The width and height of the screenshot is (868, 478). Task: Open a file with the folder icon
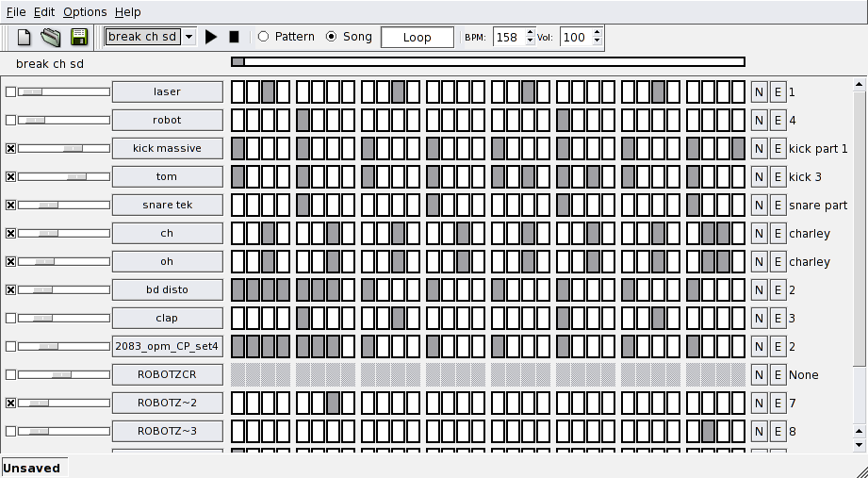[51, 37]
